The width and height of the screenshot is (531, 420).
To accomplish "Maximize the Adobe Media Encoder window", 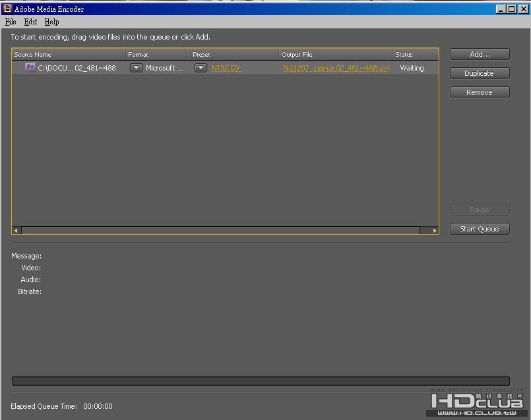I will click(512, 9).
